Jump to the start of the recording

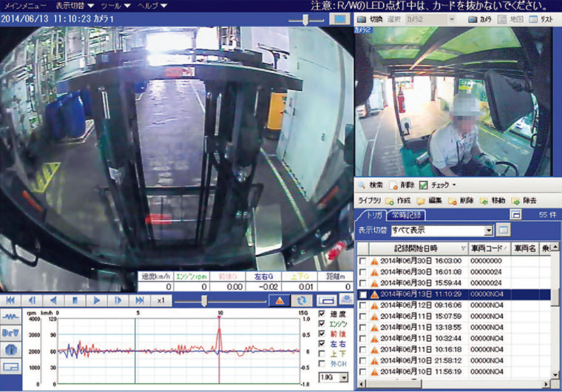10,300
